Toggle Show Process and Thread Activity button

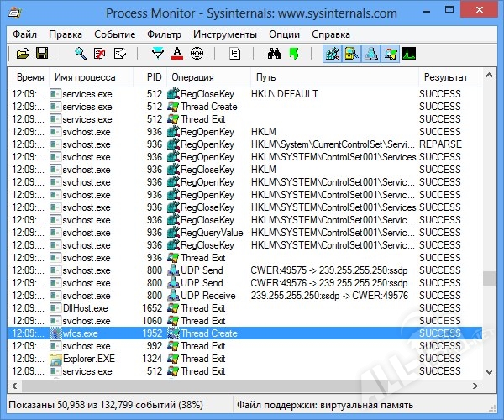390,54
